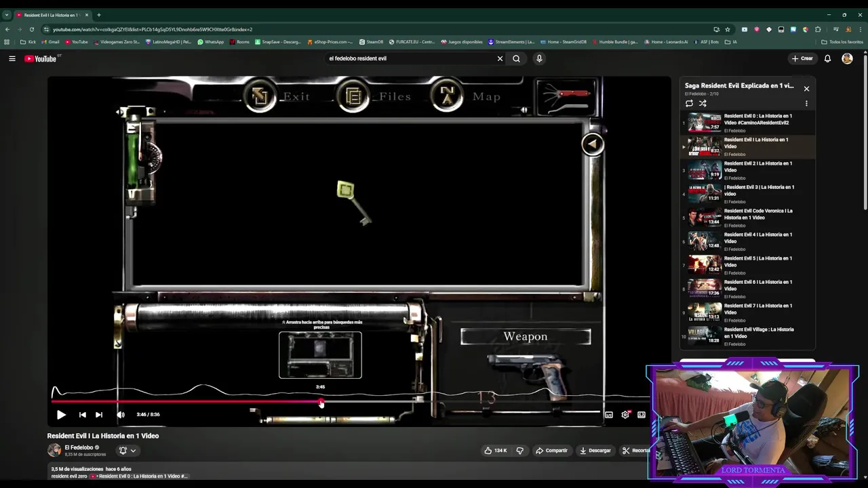Open the Kick bookmark

(28, 42)
